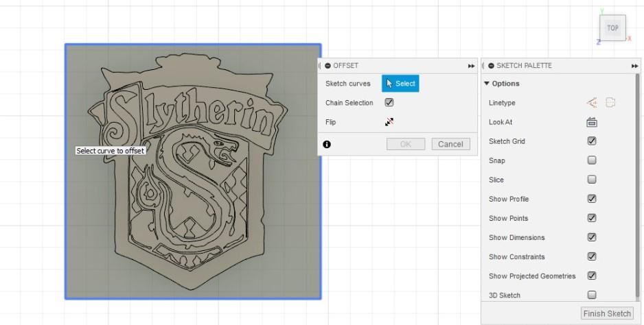This screenshot has width=644, height=325.
Task: Click the Slytherin crest canvas image
Action: (193, 171)
